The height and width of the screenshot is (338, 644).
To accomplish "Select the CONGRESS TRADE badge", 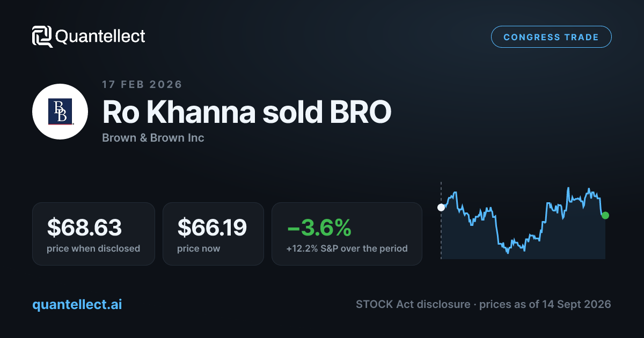I will coord(551,37).
